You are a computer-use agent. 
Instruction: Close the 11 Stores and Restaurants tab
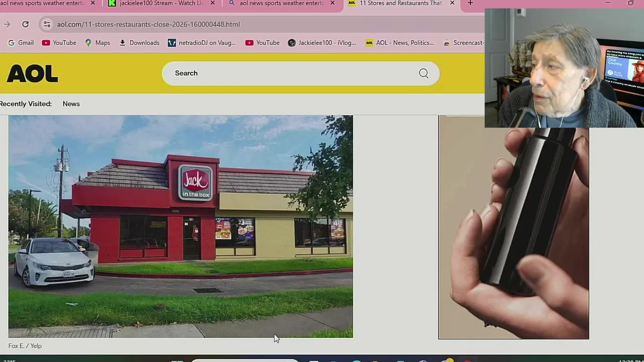click(x=452, y=3)
